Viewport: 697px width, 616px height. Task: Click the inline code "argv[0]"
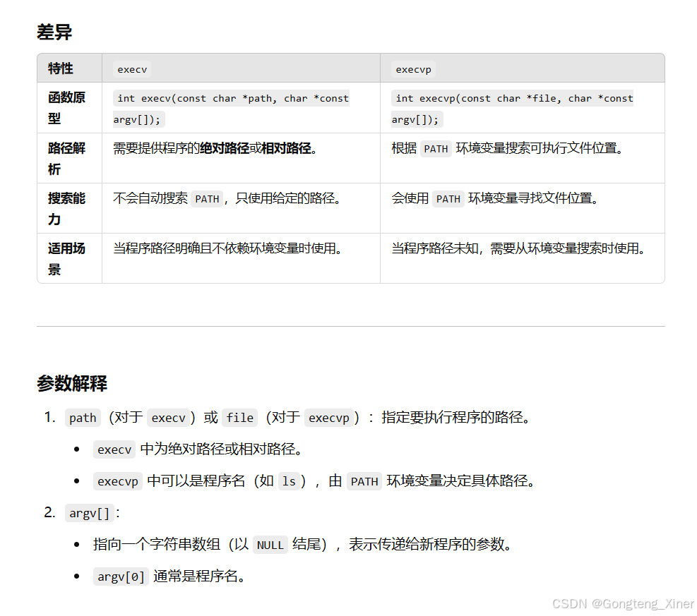point(121,577)
